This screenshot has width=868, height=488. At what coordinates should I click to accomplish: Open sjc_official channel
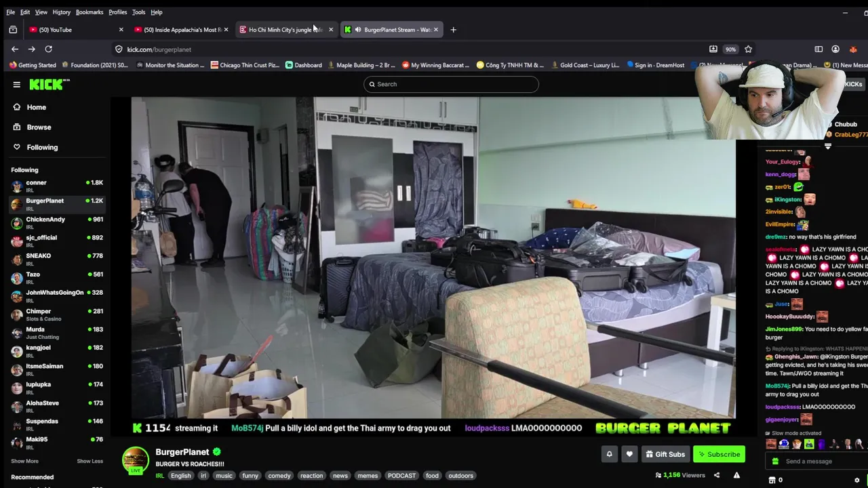pos(57,241)
